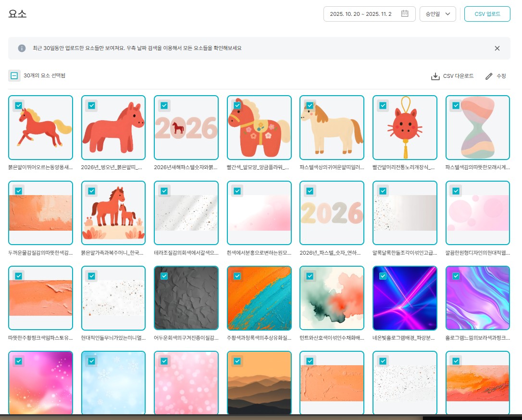Click the 수정 edit button label
Screen dimensions: 522x420
click(x=501, y=76)
